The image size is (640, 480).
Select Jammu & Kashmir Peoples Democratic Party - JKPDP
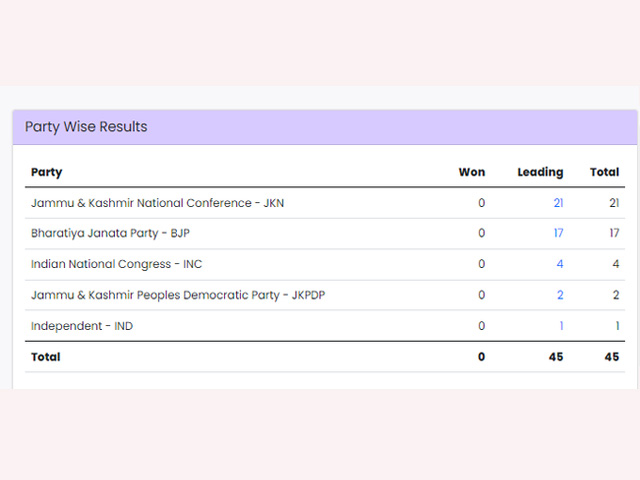click(x=178, y=295)
